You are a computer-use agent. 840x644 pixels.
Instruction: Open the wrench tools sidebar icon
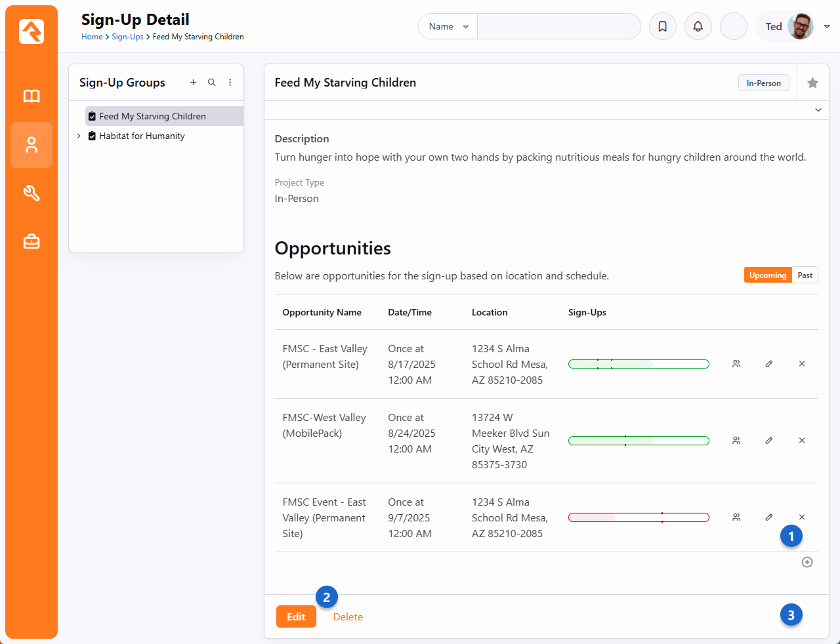coord(31,193)
